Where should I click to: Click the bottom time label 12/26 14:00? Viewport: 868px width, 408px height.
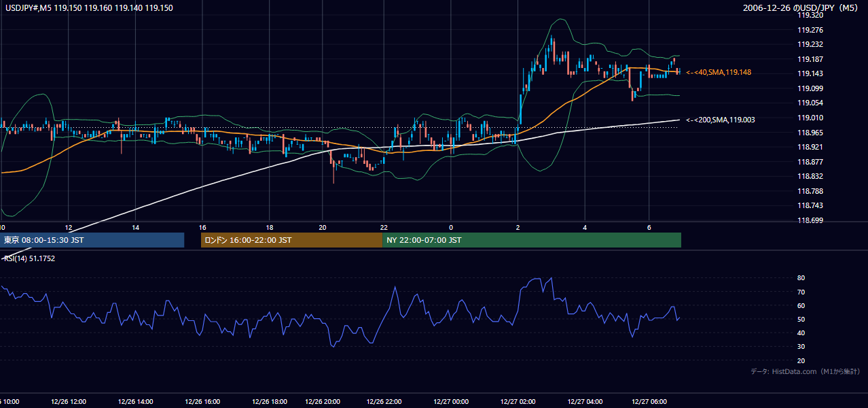tap(135, 402)
